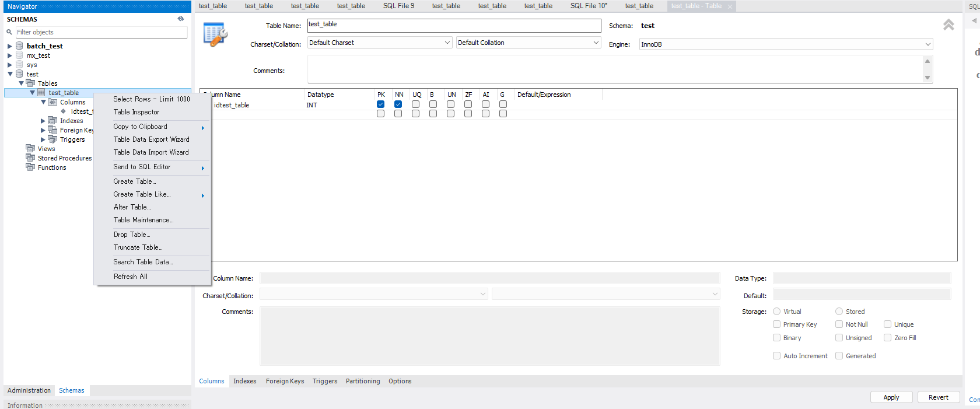Click the schemas refresh icon
The height and width of the screenshot is (409, 980).
click(x=181, y=19)
